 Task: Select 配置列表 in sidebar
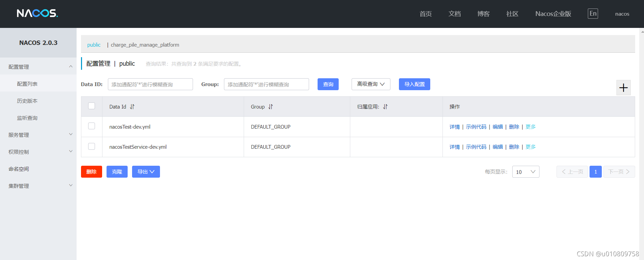coord(38,84)
